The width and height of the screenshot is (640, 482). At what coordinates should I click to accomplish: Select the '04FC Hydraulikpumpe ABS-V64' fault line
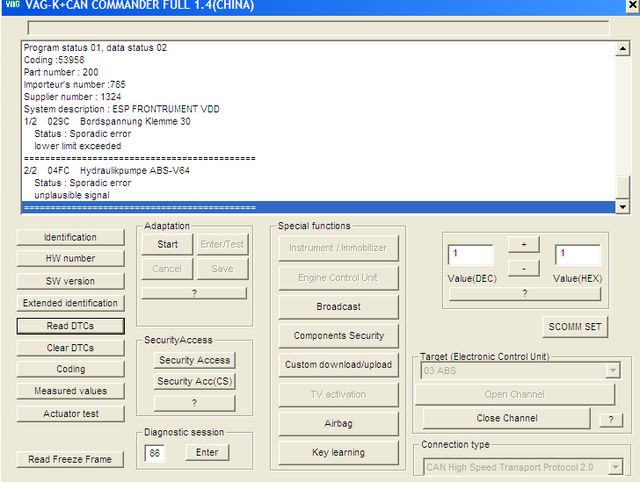click(107, 170)
